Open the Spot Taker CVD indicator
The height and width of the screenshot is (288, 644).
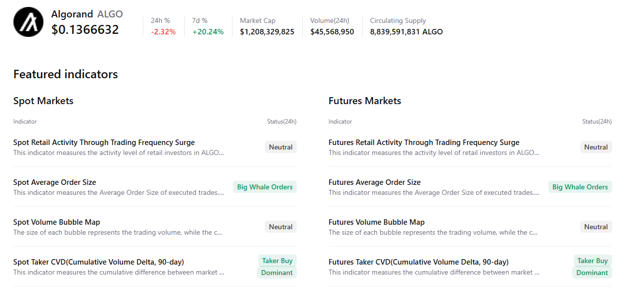(99, 262)
